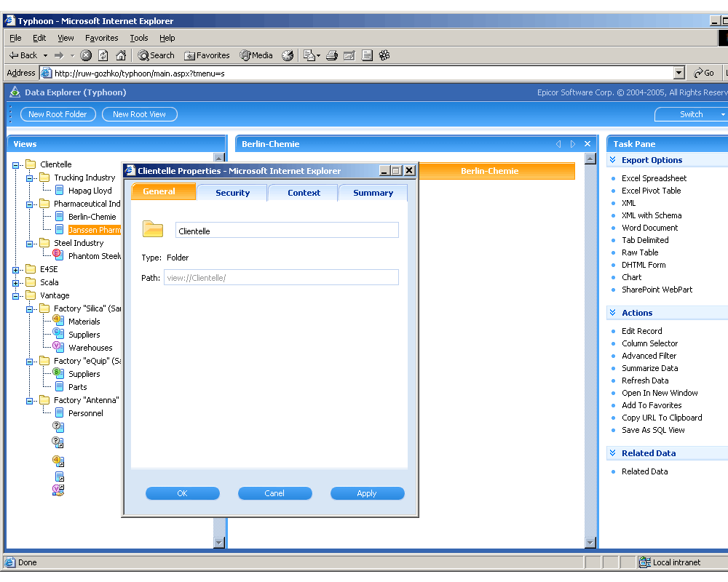728x582 pixels.
Task: Collapse the Steel Industry node
Action: point(29,244)
